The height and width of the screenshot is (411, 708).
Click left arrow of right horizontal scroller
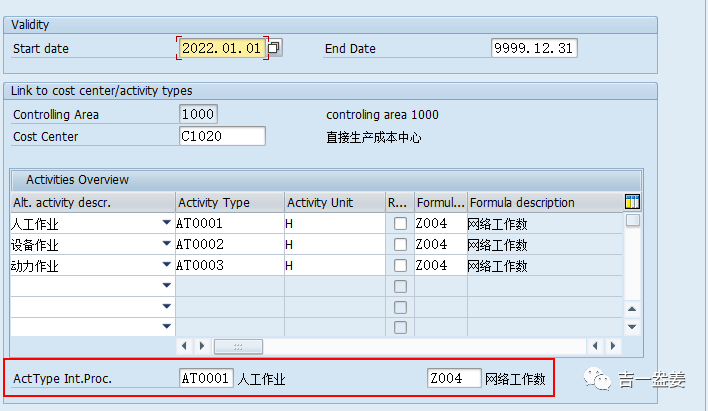click(x=595, y=346)
